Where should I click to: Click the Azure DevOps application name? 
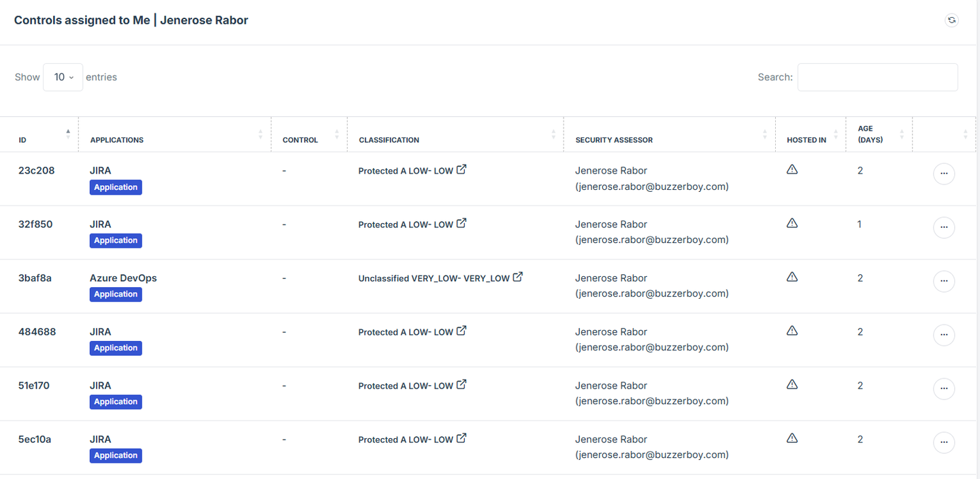(x=123, y=278)
